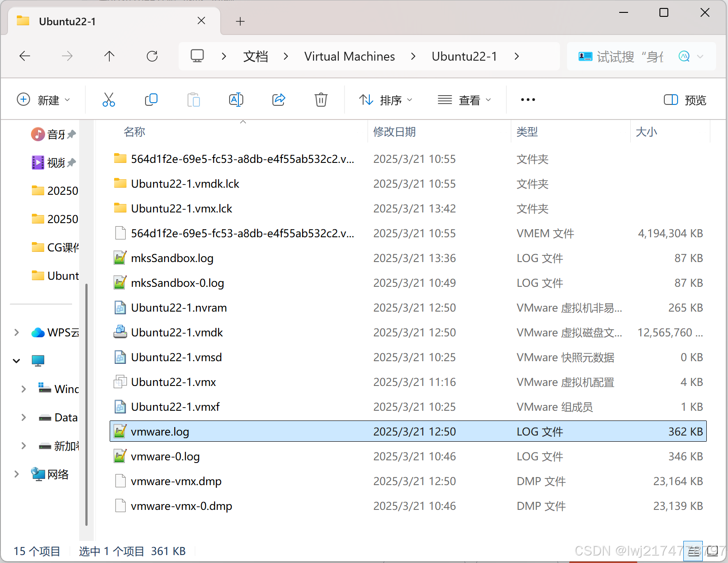Click the Network icon in sidebar
The height and width of the screenshot is (563, 728).
coord(38,474)
